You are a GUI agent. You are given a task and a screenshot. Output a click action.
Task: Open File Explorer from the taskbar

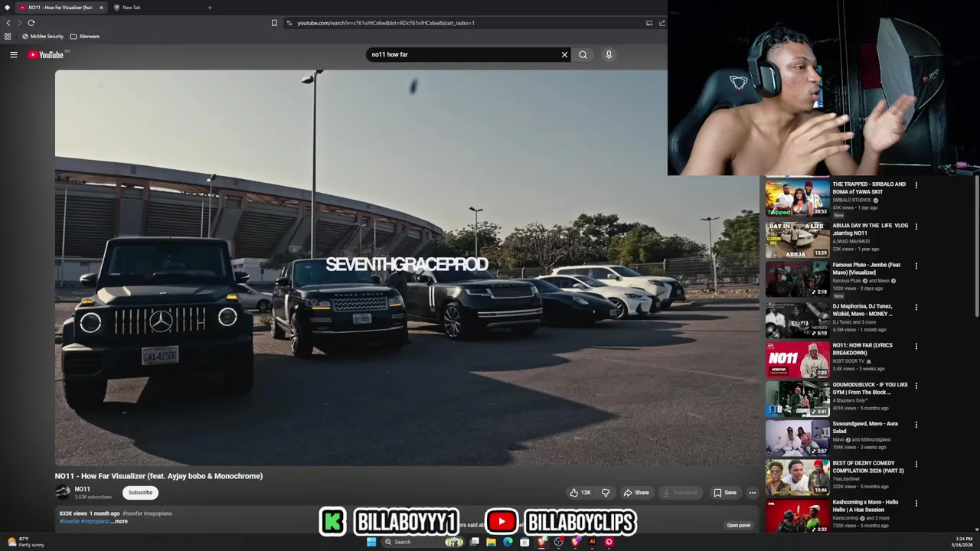pyautogui.click(x=491, y=542)
